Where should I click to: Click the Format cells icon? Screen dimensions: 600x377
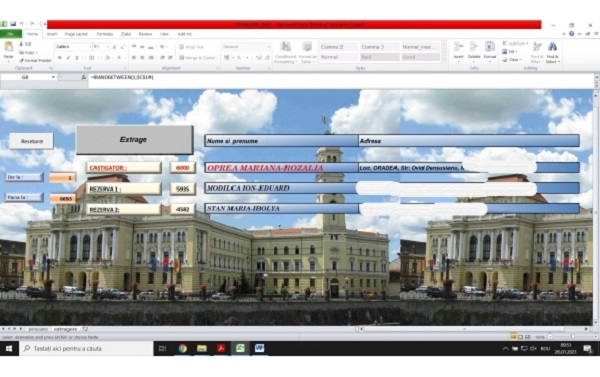tap(489, 47)
